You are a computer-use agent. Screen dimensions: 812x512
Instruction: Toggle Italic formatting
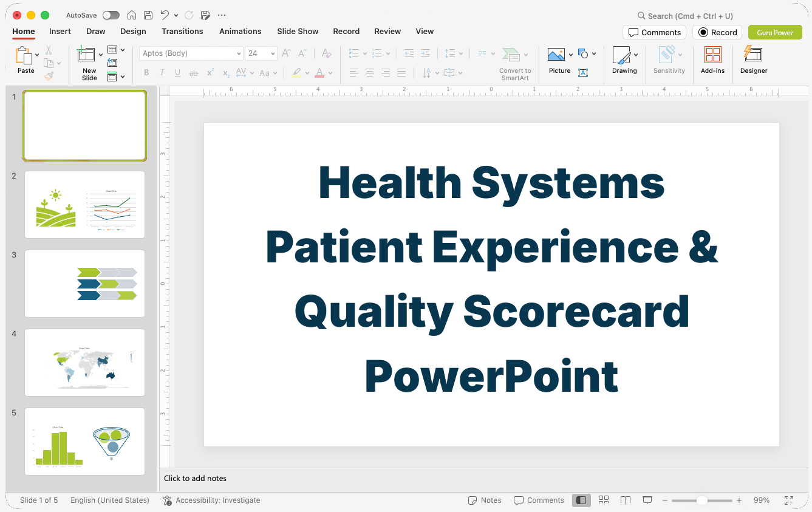point(162,73)
